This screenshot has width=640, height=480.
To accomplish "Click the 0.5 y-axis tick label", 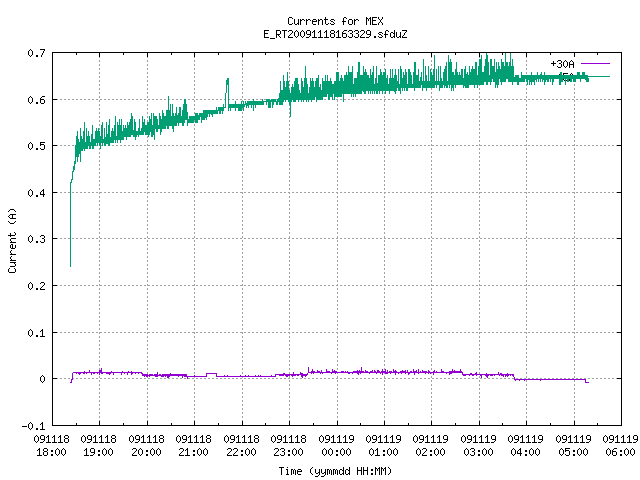I will [36, 146].
